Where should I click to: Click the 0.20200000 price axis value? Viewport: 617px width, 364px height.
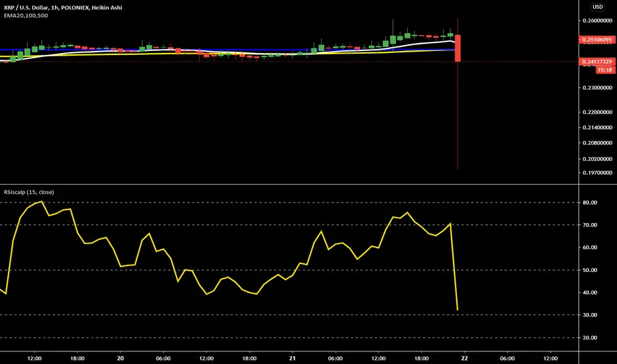(597, 159)
